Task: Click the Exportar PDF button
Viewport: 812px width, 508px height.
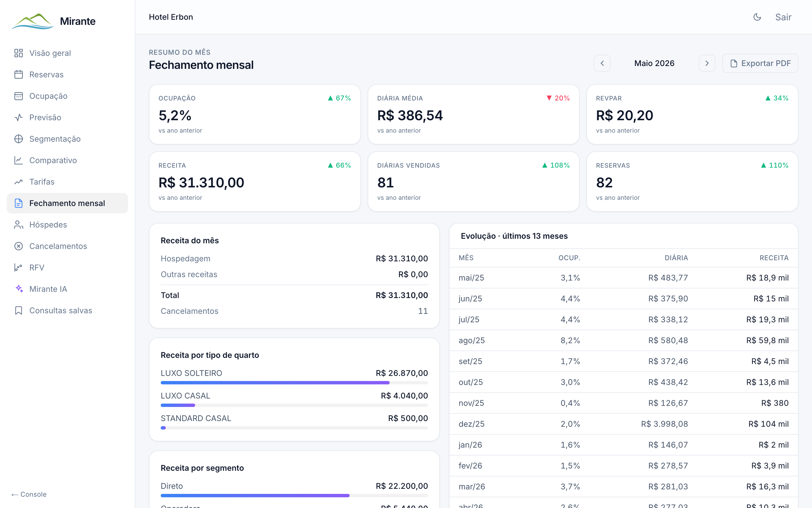Action: (760, 63)
